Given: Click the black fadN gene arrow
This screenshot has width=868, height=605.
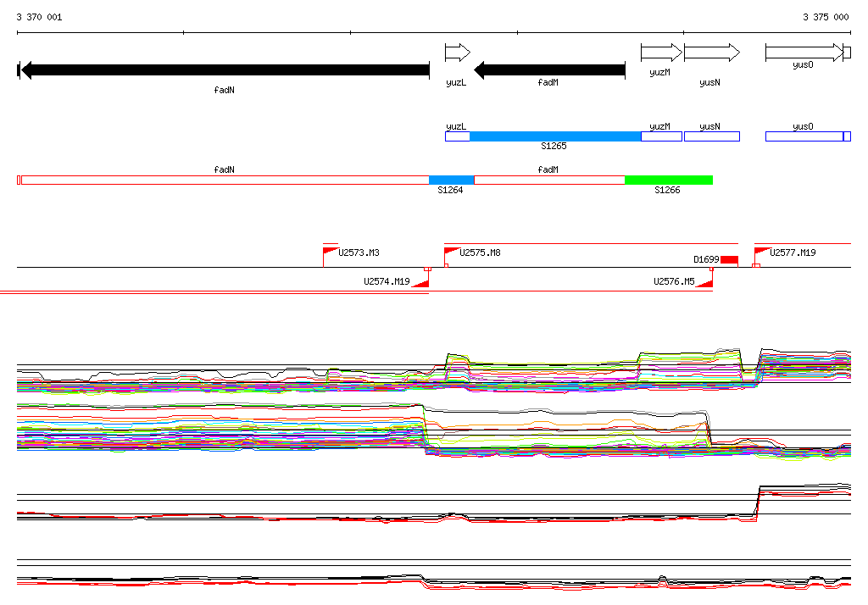Looking at the screenshot, I should 225,70.
